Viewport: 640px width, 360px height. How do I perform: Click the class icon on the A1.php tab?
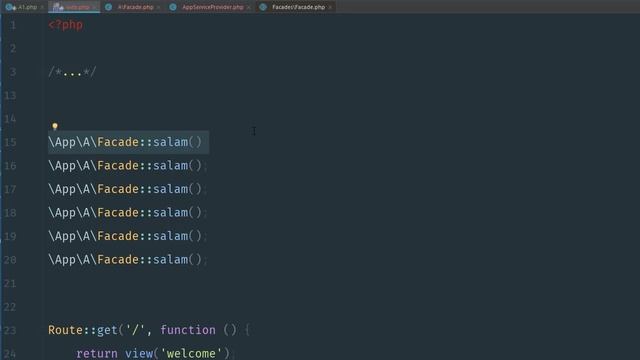click(x=10, y=7)
